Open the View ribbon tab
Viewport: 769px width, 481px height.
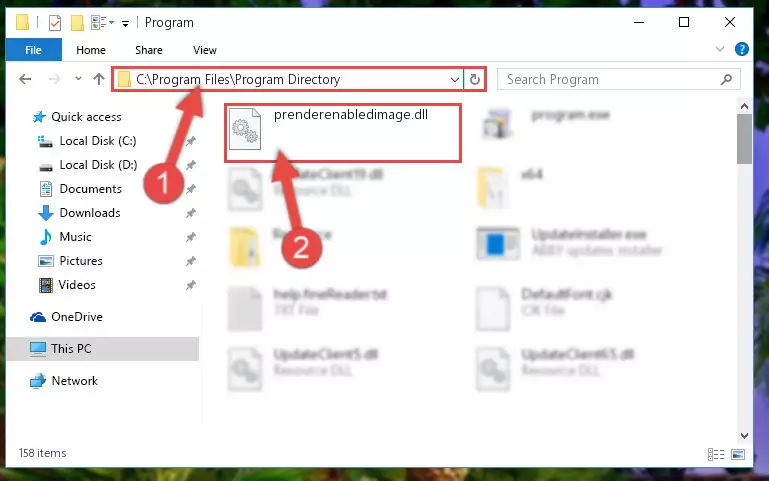[x=205, y=50]
